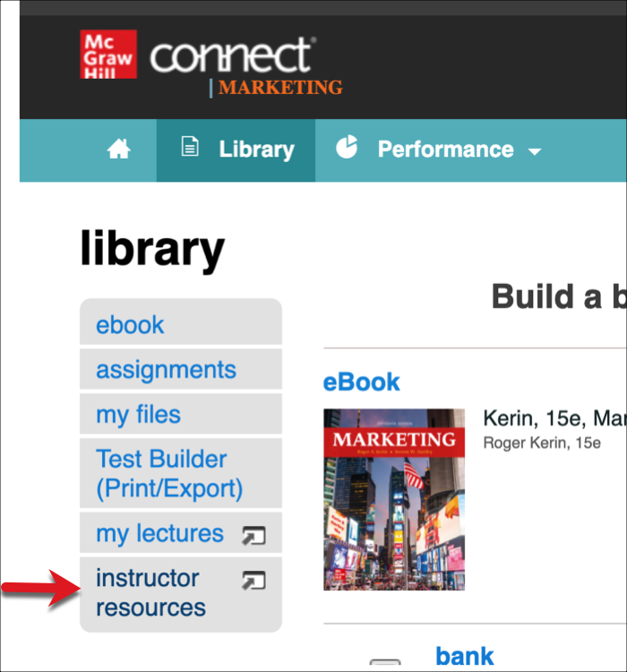Viewport: 627px width, 672px height.
Task: Open Test Builder (Print/Export)
Action: tap(169, 473)
